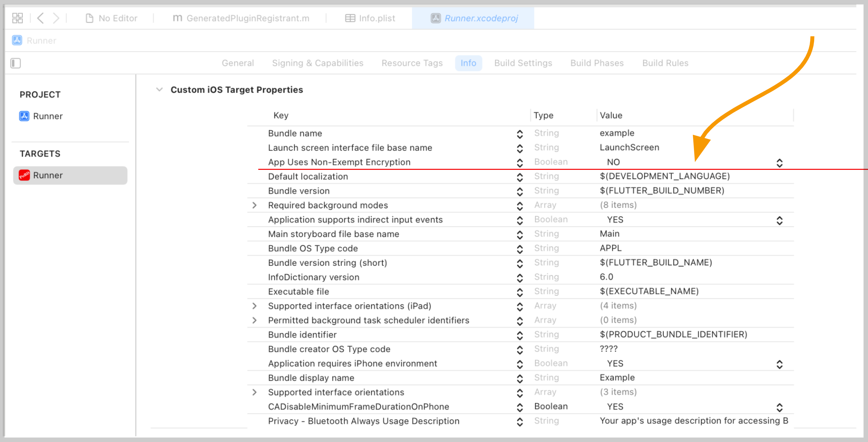This screenshot has width=868, height=442.
Task: Open Signing & Capabilities tab
Action: pos(317,63)
